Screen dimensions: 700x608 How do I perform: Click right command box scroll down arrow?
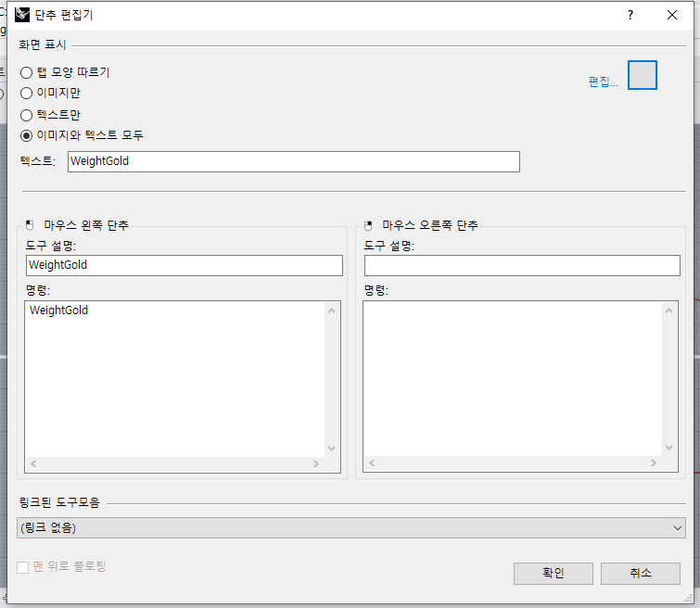(668, 448)
